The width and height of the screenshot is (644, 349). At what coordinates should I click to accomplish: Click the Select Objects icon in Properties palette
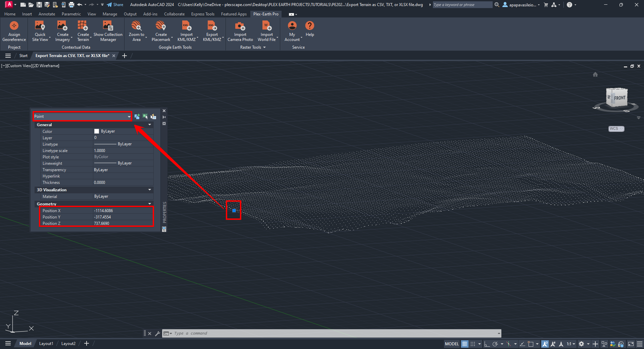(145, 116)
